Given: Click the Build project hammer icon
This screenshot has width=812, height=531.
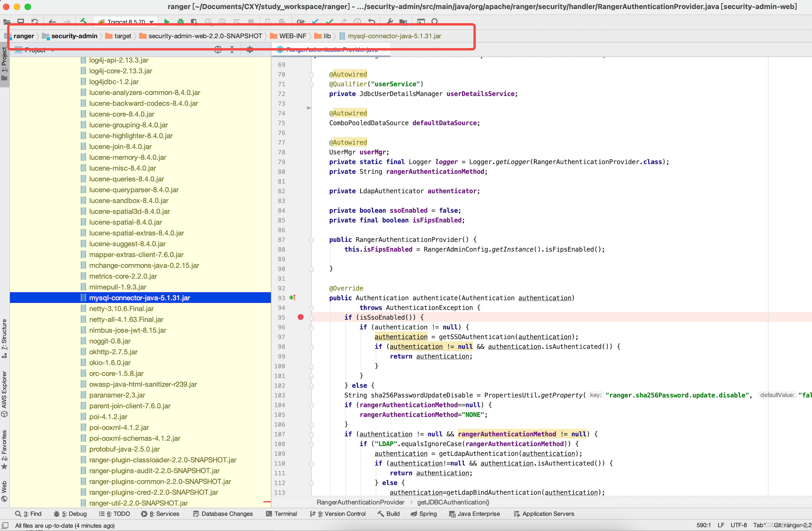Looking at the screenshot, I should click(x=83, y=21).
